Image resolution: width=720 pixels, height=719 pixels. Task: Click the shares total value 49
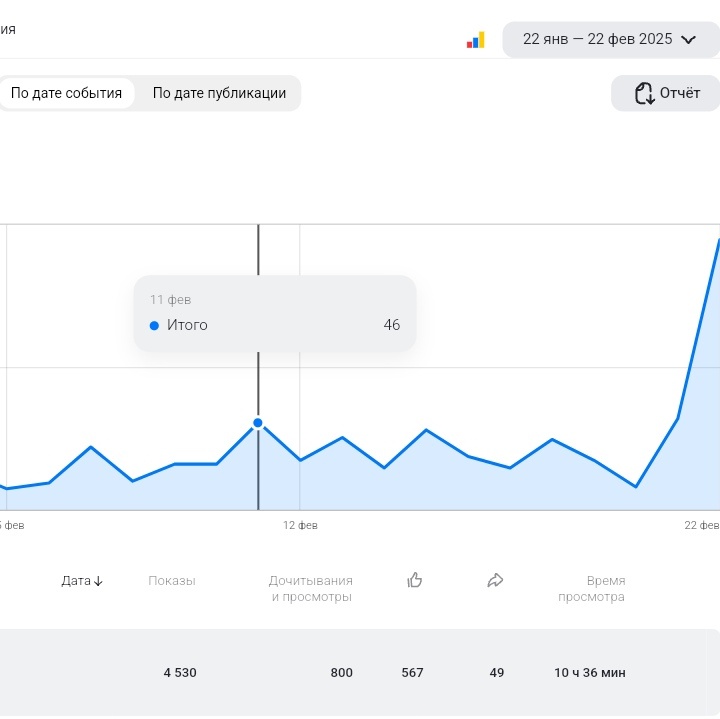(497, 673)
